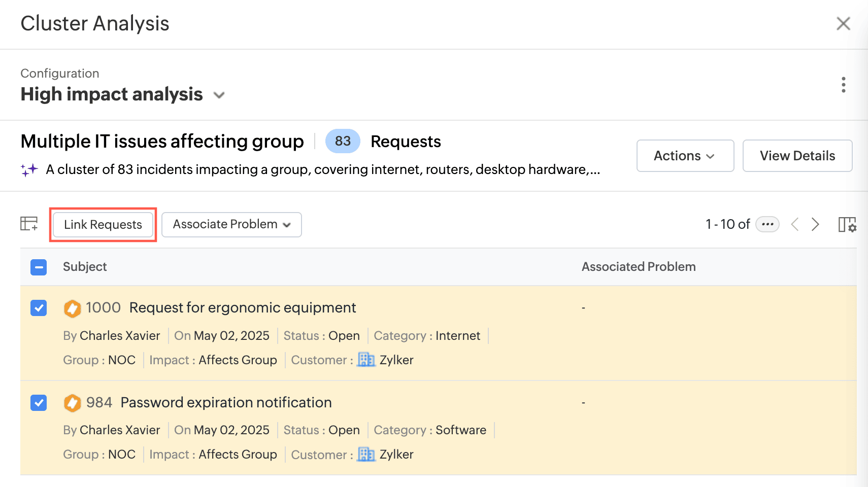The width and height of the screenshot is (868, 487).
Task: Toggle the select-all checkbox in header
Action: (x=39, y=267)
